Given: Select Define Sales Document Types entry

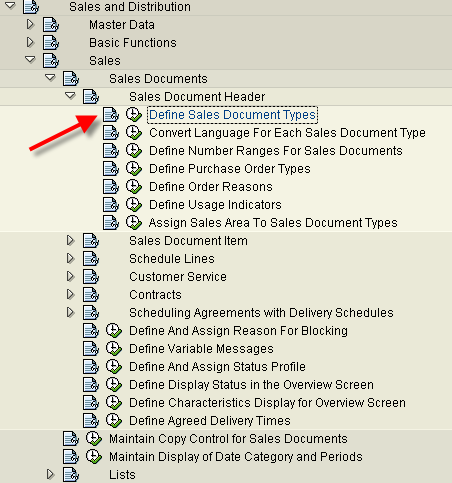Looking at the screenshot, I should [x=232, y=115].
